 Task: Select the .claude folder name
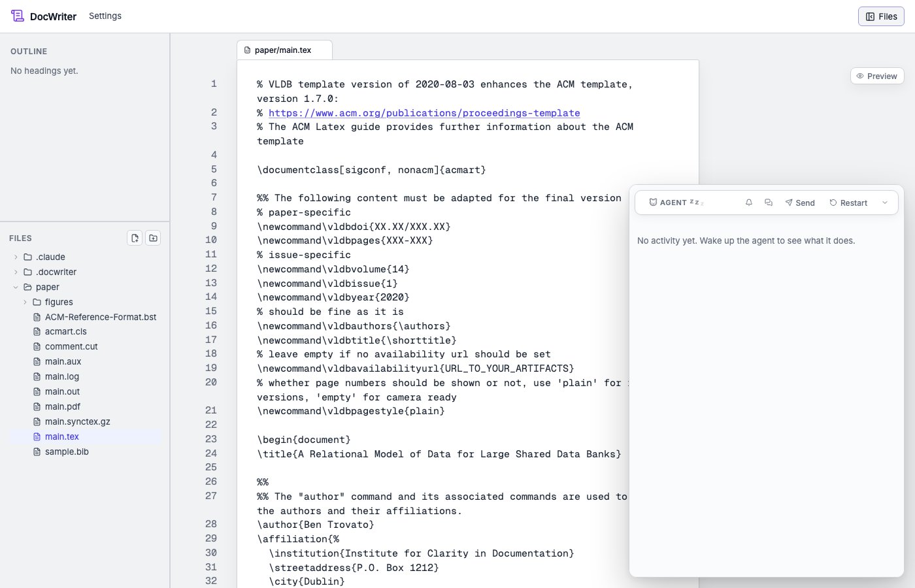point(50,257)
